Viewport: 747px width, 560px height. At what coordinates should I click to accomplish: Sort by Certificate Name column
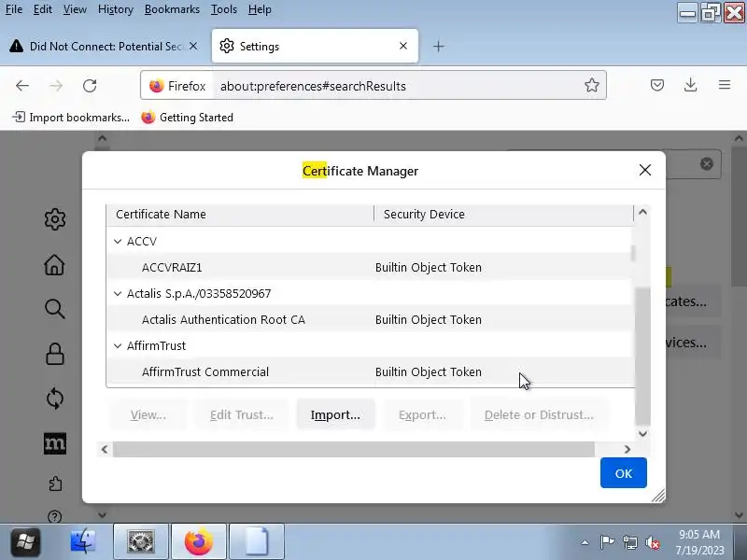240,215
